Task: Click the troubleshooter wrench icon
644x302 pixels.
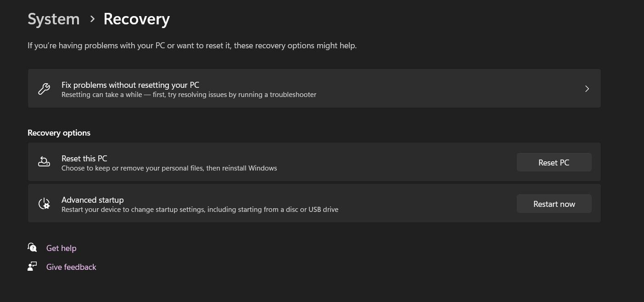Action: [x=44, y=88]
